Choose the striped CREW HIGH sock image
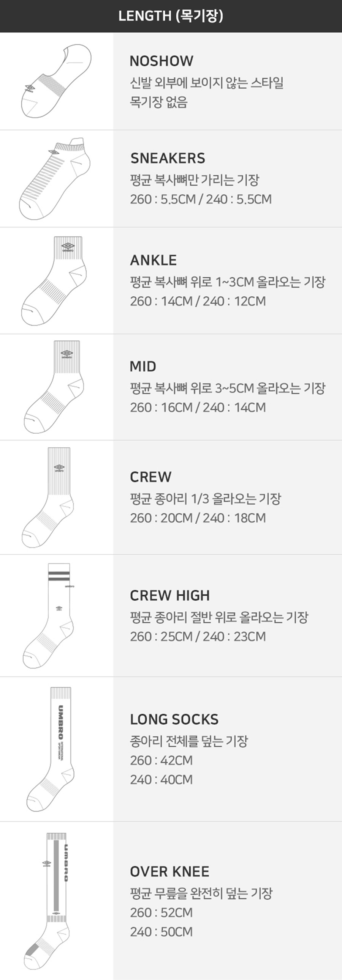The image size is (342, 980). click(x=48, y=615)
